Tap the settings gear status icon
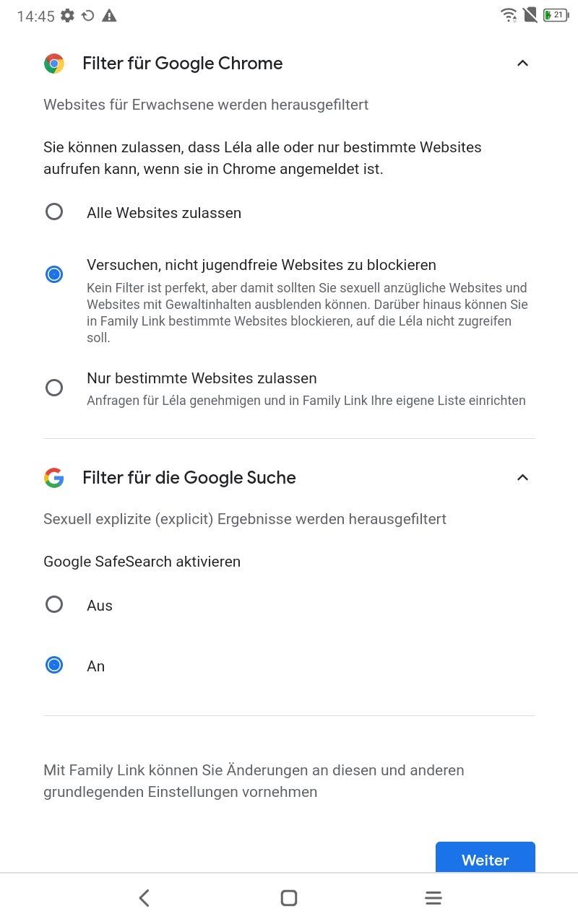 pos(67,15)
